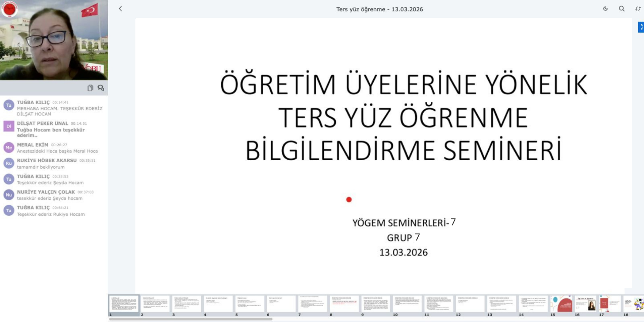The height and width of the screenshot is (322, 644).
Task: Click the Me avatar beside MERAL EKİM
Action: (9, 148)
